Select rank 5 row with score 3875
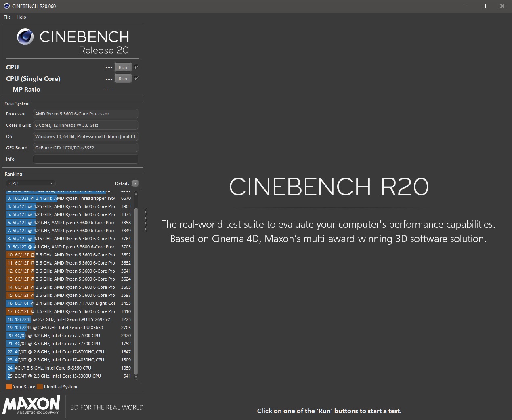Image resolution: width=512 pixels, height=420 pixels. click(x=69, y=214)
